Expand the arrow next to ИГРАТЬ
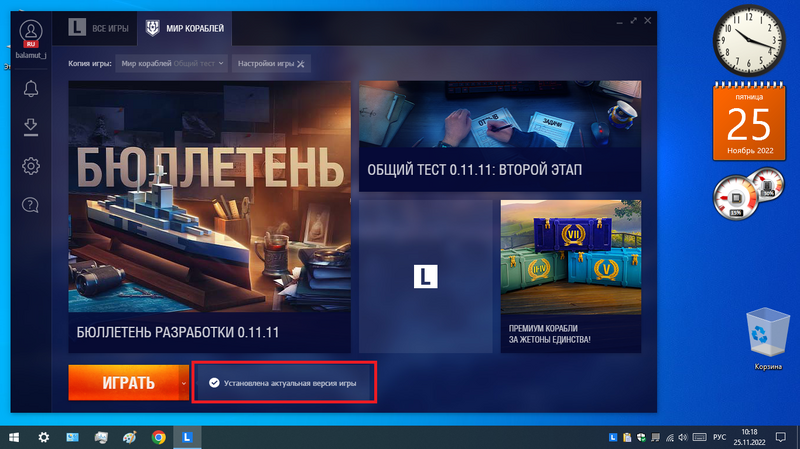This screenshot has height=449, width=800. pyautogui.click(x=184, y=383)
